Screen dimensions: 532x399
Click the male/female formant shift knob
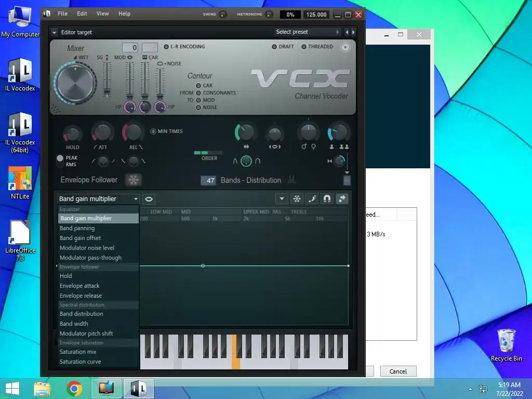tap(308, 132)
